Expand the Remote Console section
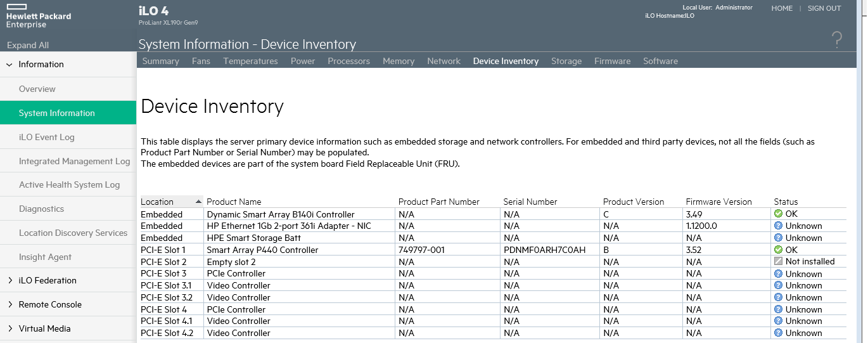The image size is (868, 343). 10,304
